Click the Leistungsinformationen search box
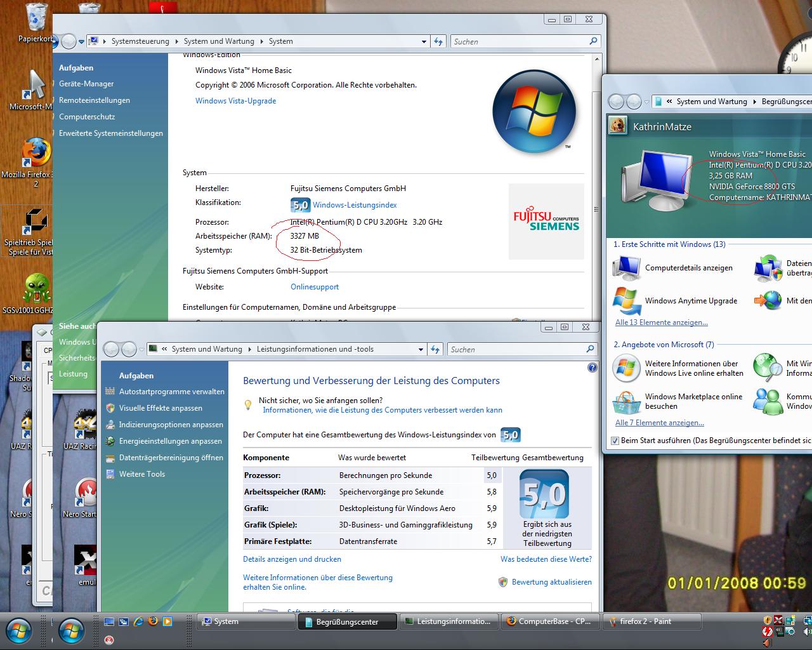 coord(522,349)
